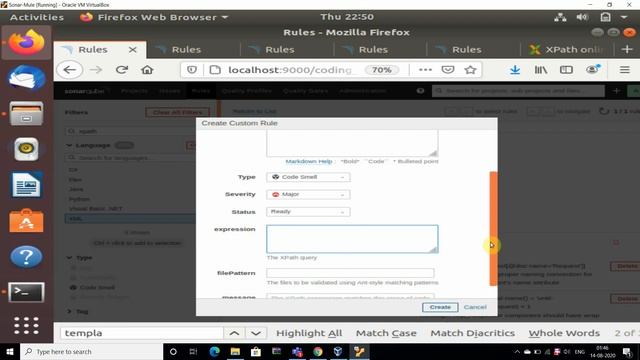The image size is (640, 360).
Task: Find next match in find bar
Action: tap(256, 333)
